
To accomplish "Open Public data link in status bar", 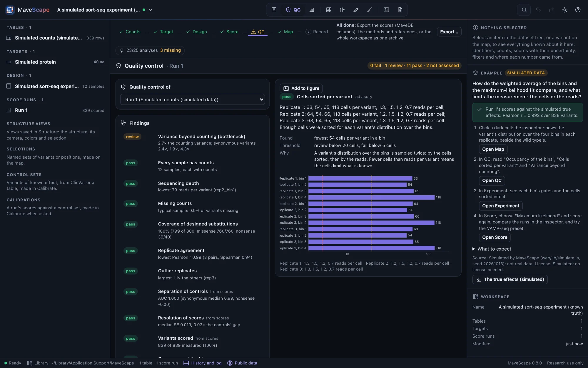I will tap(242, 363).
